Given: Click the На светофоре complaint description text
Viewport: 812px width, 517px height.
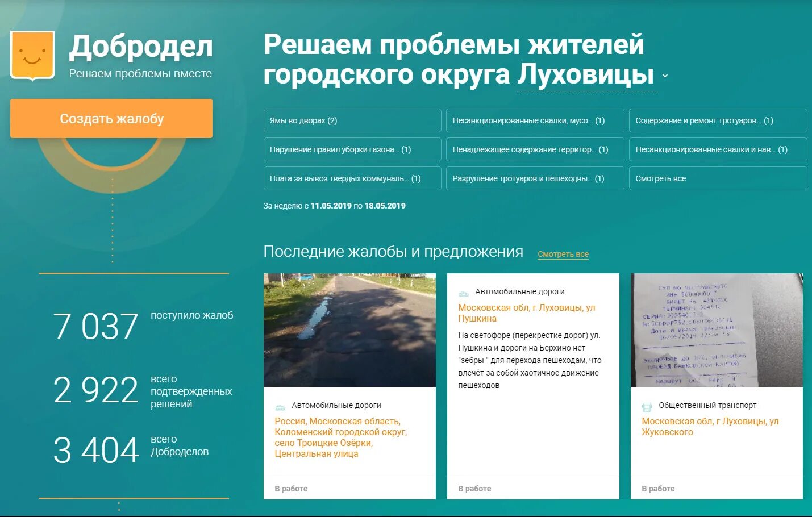Looking at the screenshot, I should pos(530,360).
